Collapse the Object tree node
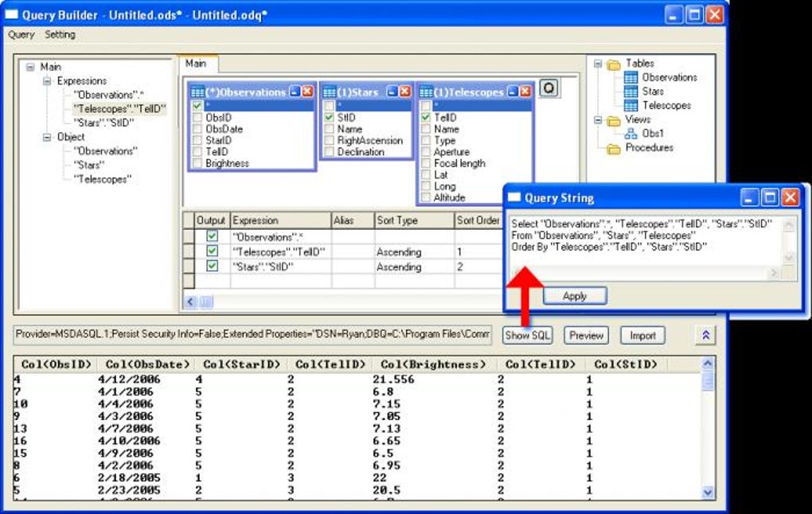The width and height of the screenshot is (812, 514). click(47, 137)
